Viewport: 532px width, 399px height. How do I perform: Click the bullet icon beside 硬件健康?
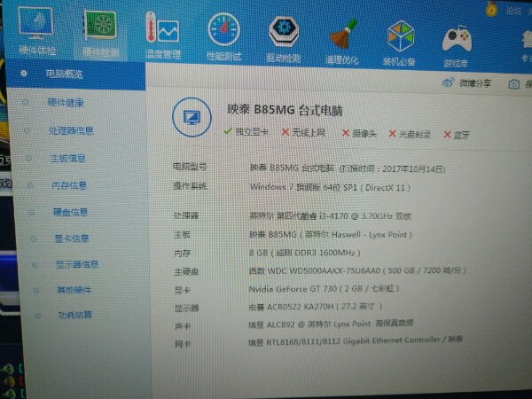pos(25,102)
